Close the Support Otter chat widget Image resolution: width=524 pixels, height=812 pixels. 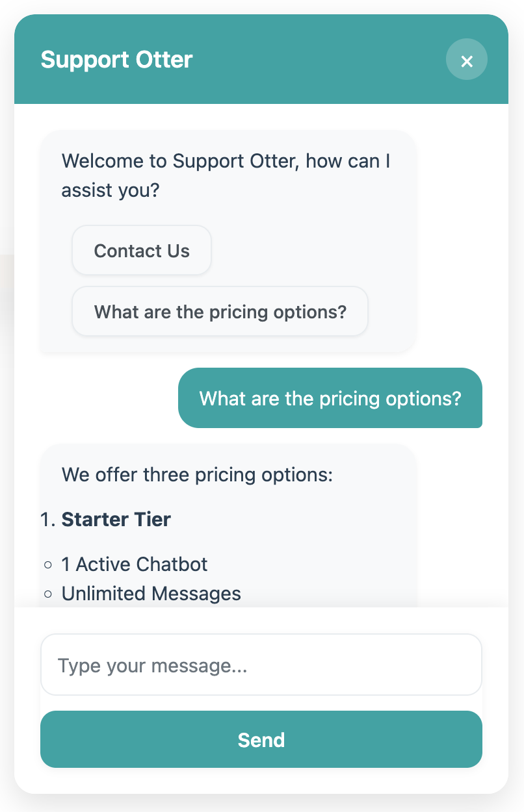tap(466, 60)
